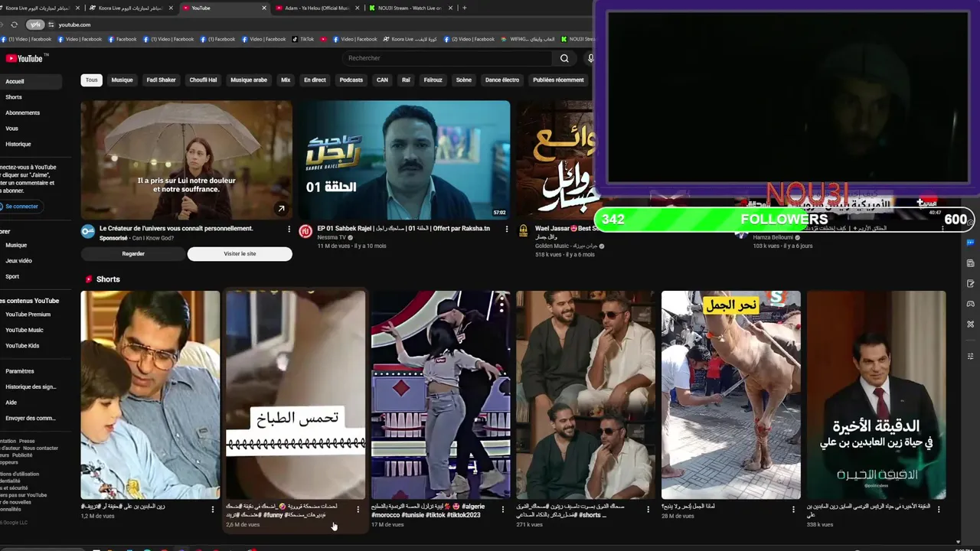Screen dimensions: 980x551
Task: Open options for the 1,2 M views short
Action: [x=213, y=509]
